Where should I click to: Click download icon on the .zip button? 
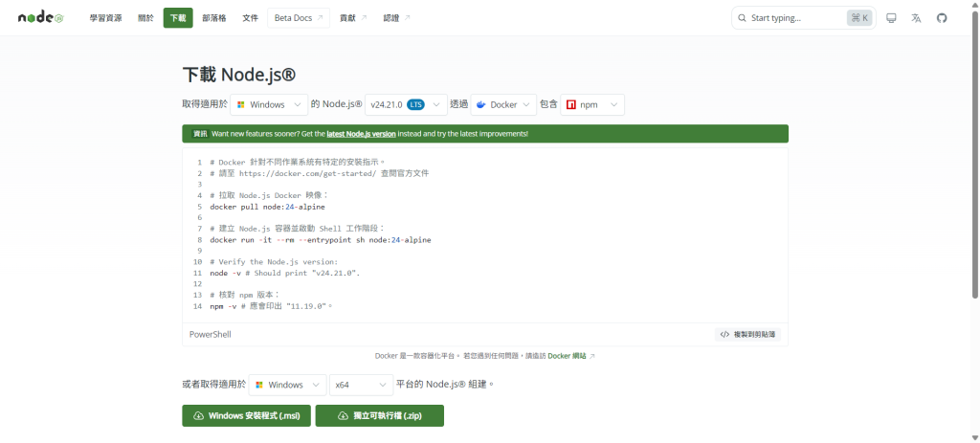[x=343, y=415]
